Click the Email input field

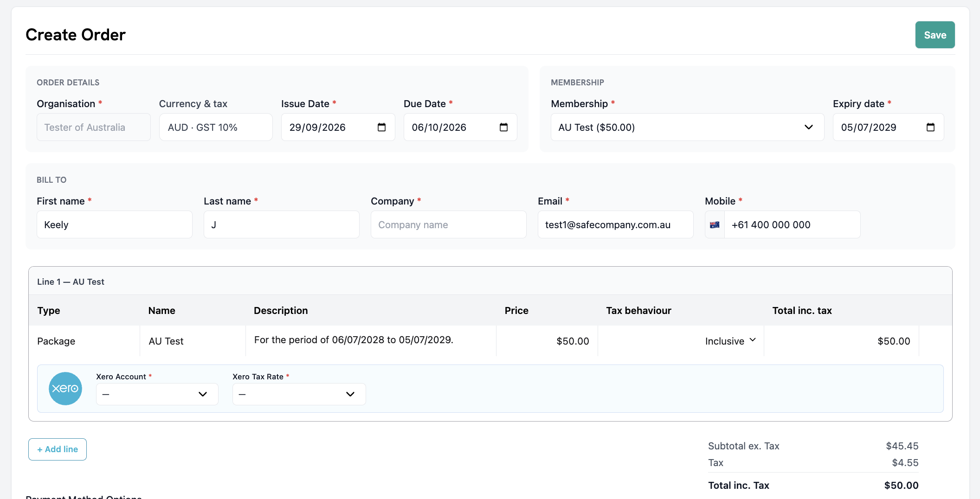tap(616, 224)
